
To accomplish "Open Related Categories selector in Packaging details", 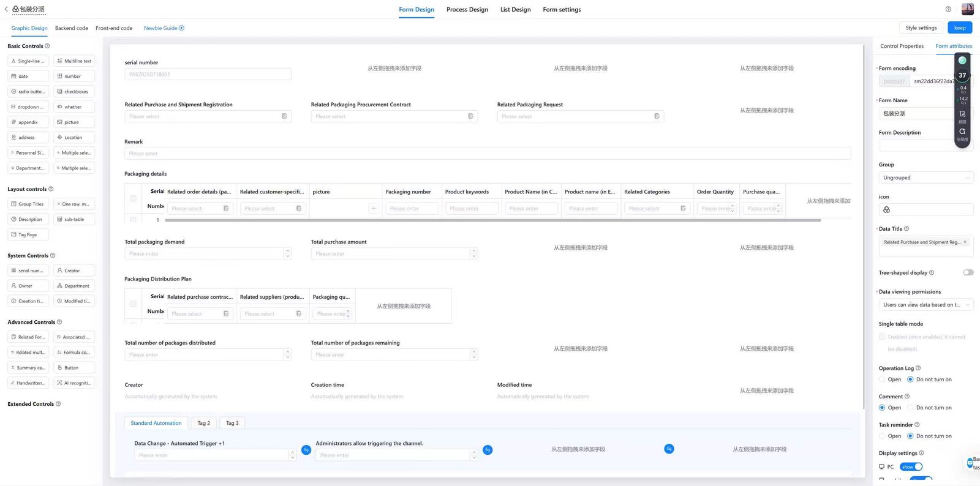I will (x=657, y=209).
